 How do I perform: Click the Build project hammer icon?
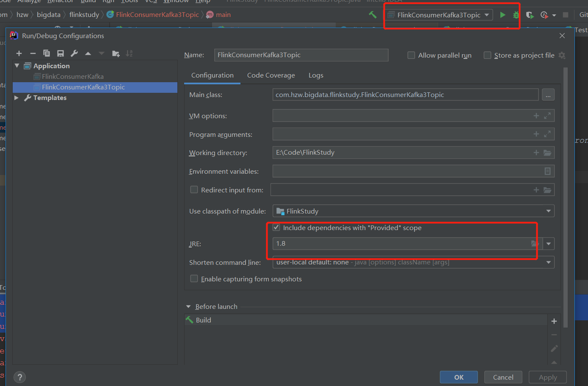click(x=373, y=15)
